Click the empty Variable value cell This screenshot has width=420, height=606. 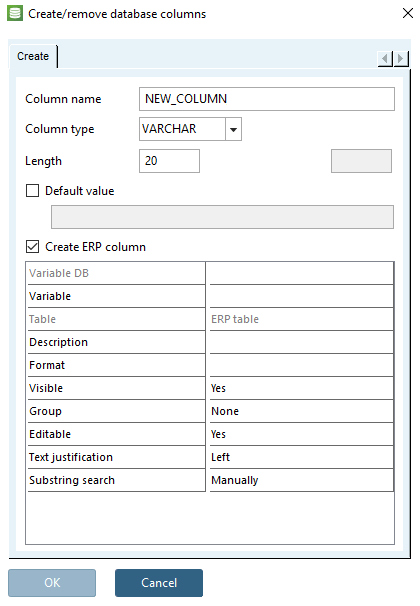301,296
